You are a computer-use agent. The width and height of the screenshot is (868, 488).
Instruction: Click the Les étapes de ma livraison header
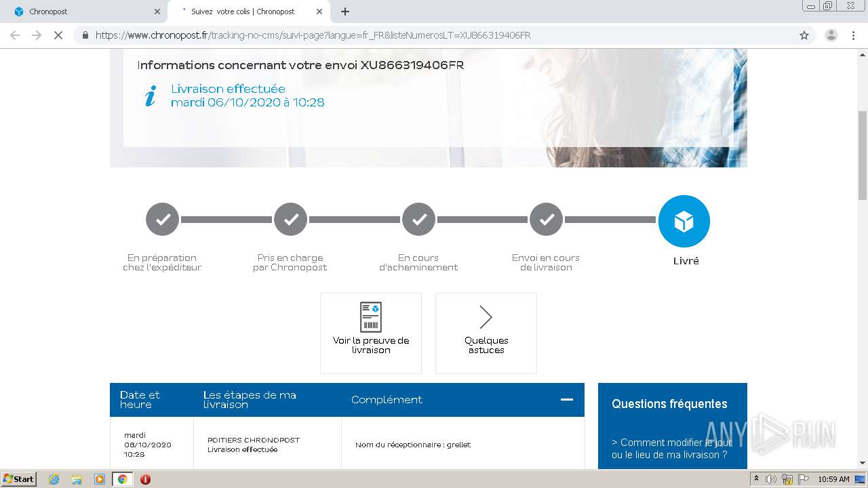coord(250,399)
